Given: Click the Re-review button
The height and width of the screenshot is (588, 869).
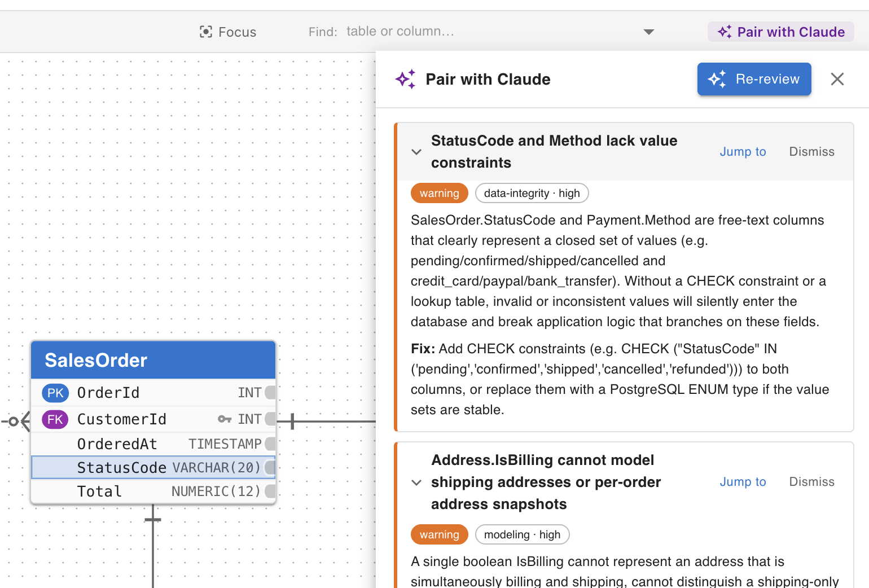Looking at the screenshot, I should (754, 79).
